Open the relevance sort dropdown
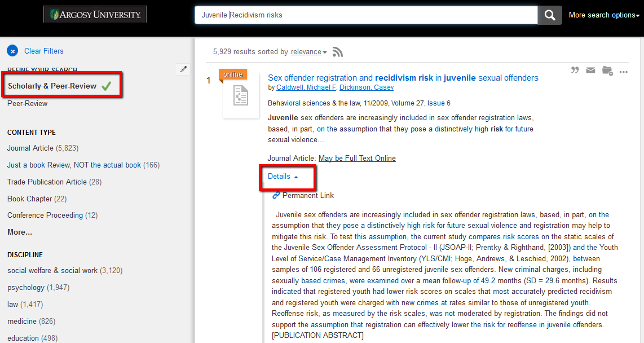 (308, 52)
